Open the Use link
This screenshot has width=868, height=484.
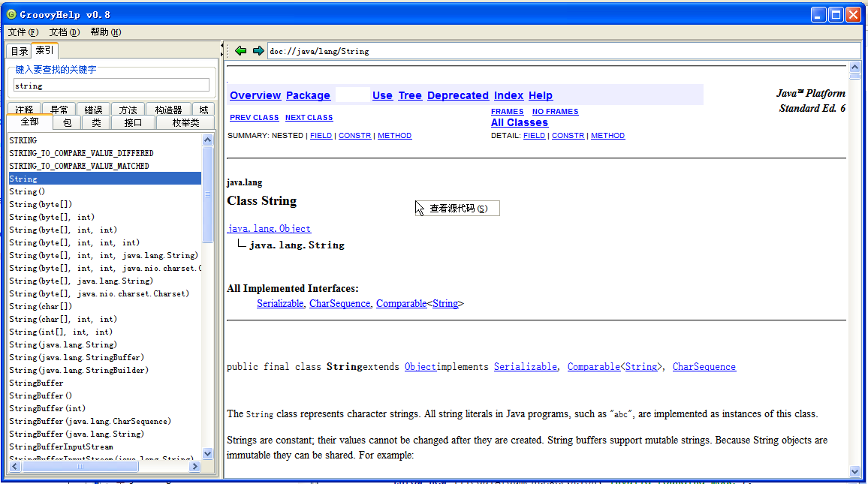pos(382,95)
